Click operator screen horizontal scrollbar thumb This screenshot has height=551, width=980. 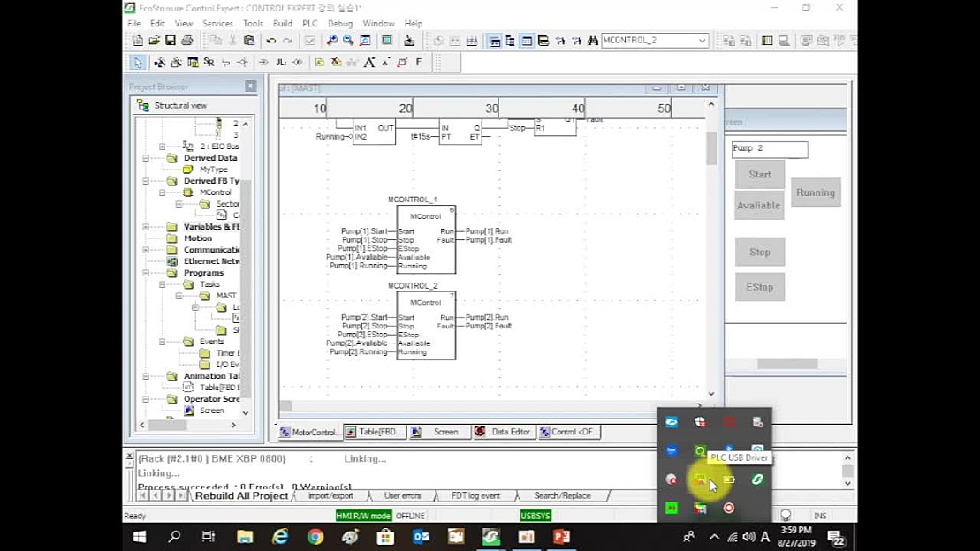(x=787, y=364)
